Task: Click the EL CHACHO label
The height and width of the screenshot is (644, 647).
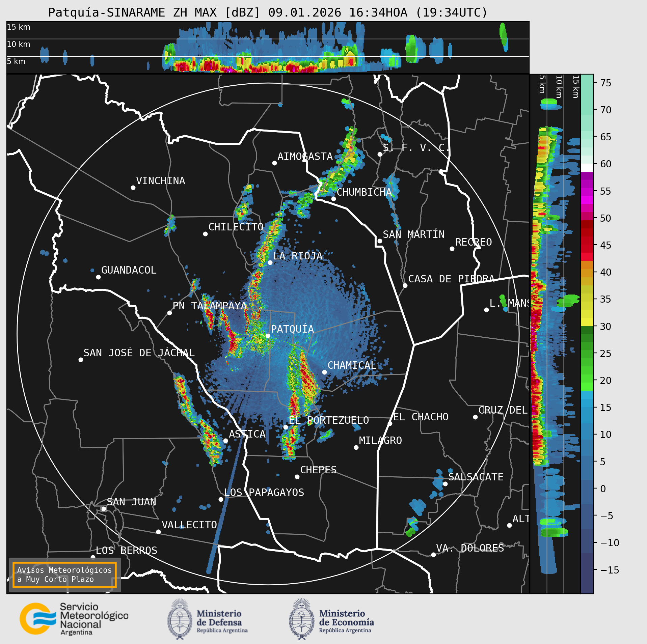Action: [421, 417]
